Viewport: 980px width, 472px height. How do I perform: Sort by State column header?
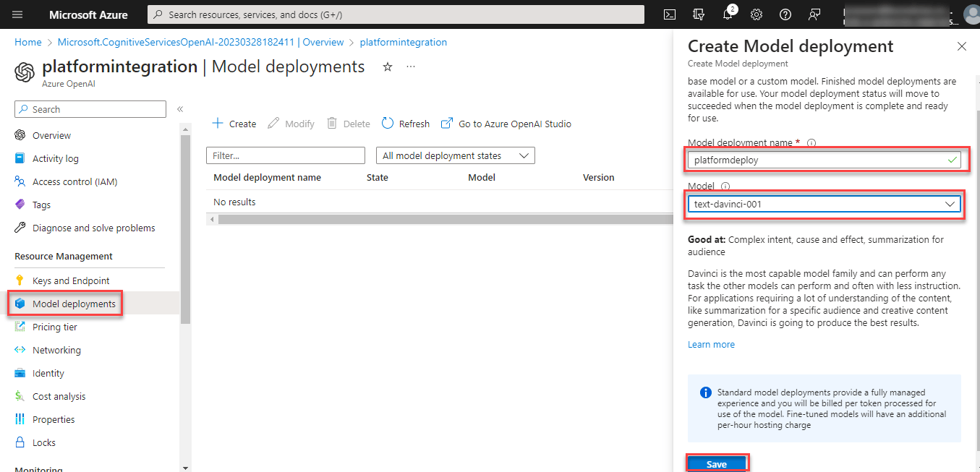pos(378,177)
